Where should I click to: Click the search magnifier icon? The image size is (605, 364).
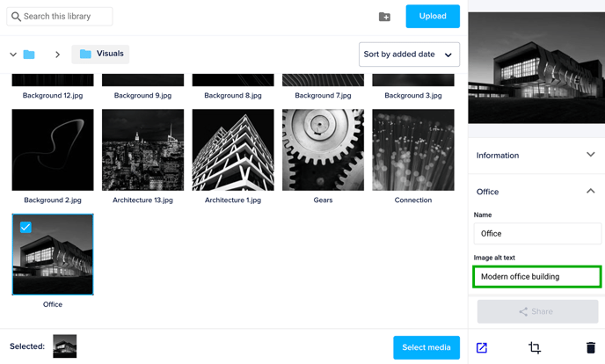16,17
